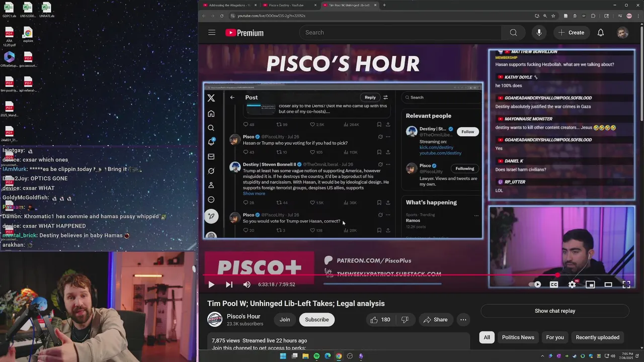
Task: Open the YouTube guide hamburger menu
Action: (212, 33)
